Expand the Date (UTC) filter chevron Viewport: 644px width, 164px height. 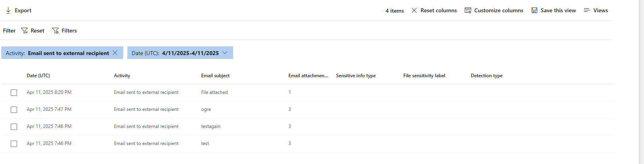pyautogui.click(x=225, y=53)
